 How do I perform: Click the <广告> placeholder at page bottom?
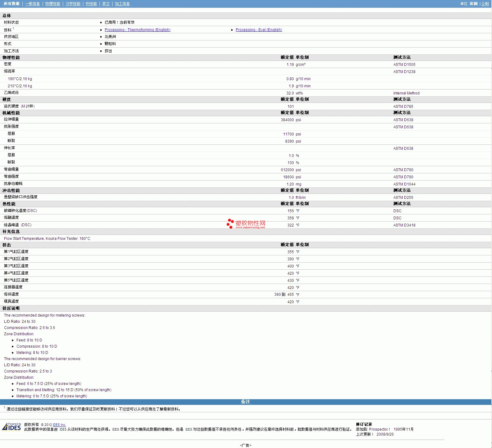pos(245,445)
